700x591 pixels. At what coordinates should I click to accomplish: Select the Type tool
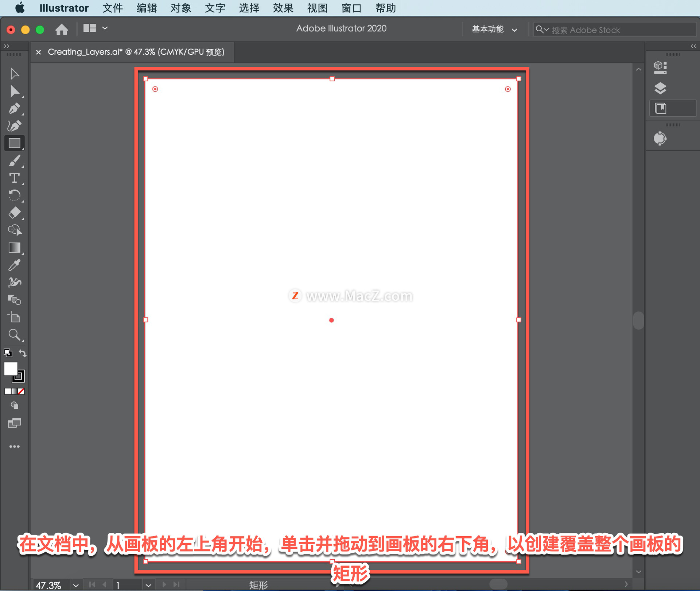click(x=14, y=178)
